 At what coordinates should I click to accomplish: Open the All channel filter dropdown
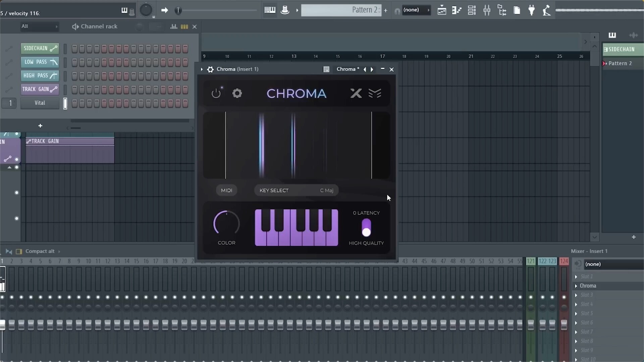(39, 26)
